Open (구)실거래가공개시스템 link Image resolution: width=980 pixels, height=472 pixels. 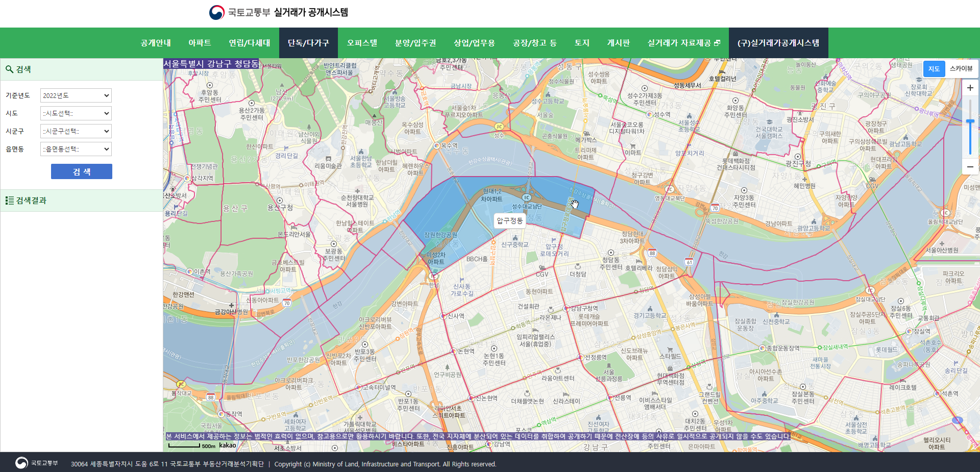click(778, 43)
